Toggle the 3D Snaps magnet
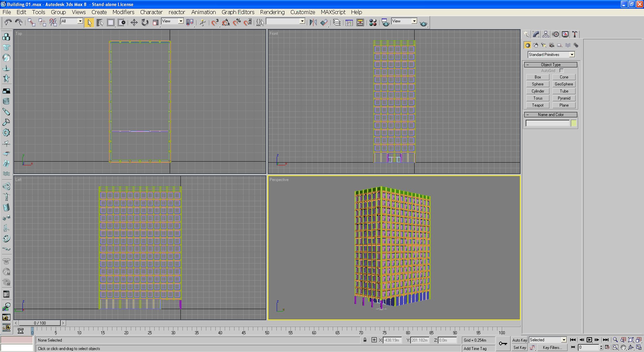644x352 pixels. click(x=215, y=22)
